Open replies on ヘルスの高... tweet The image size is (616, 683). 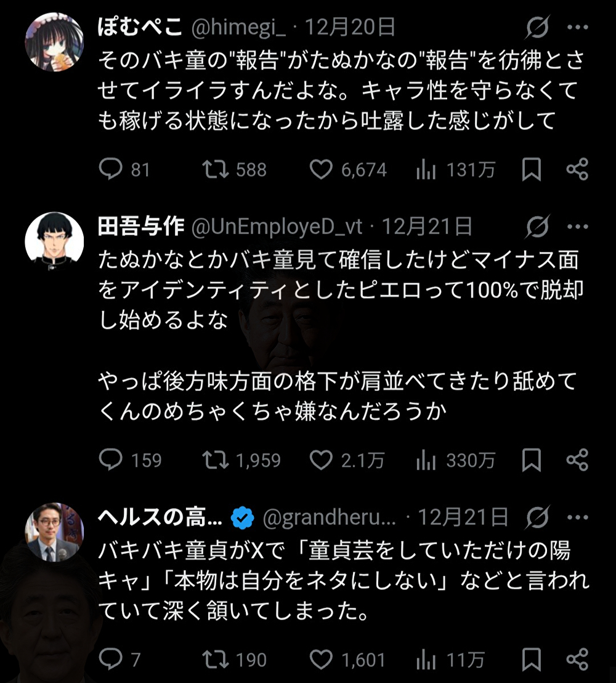tap(111, 659)
